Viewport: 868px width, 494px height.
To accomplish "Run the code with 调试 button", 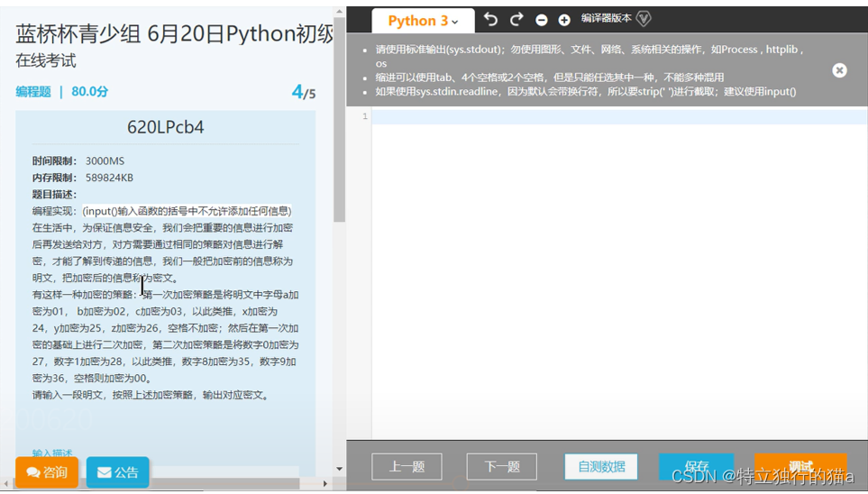I will click(800, 466).
